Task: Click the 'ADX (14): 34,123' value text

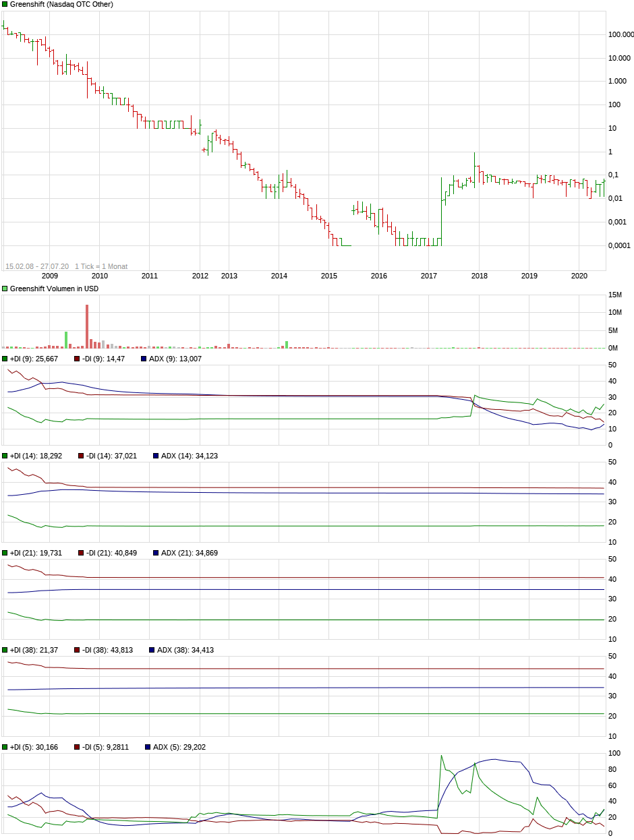Action: [190, 456]
